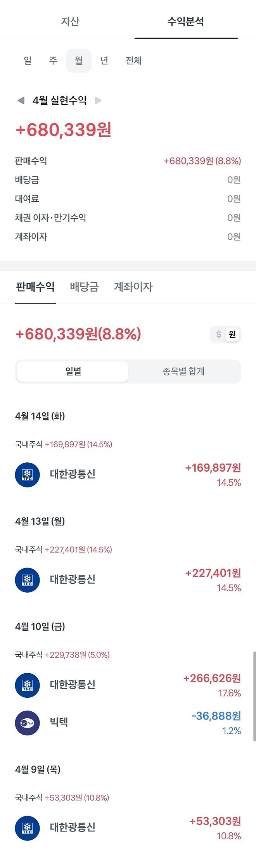The width and height of the screenshot is (256, 868).
Task: Open the 계좌이자 sub-tab
Action: click(133, 287)
